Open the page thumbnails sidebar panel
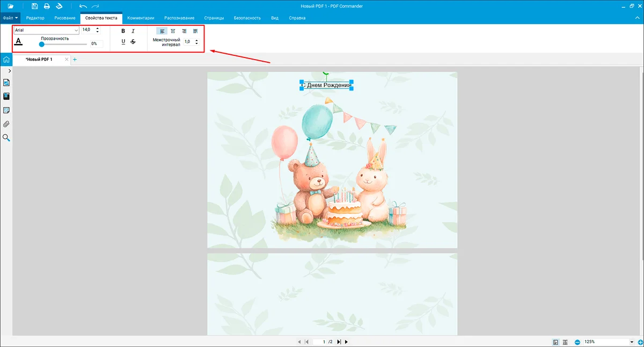 click(x=6, y=83)
